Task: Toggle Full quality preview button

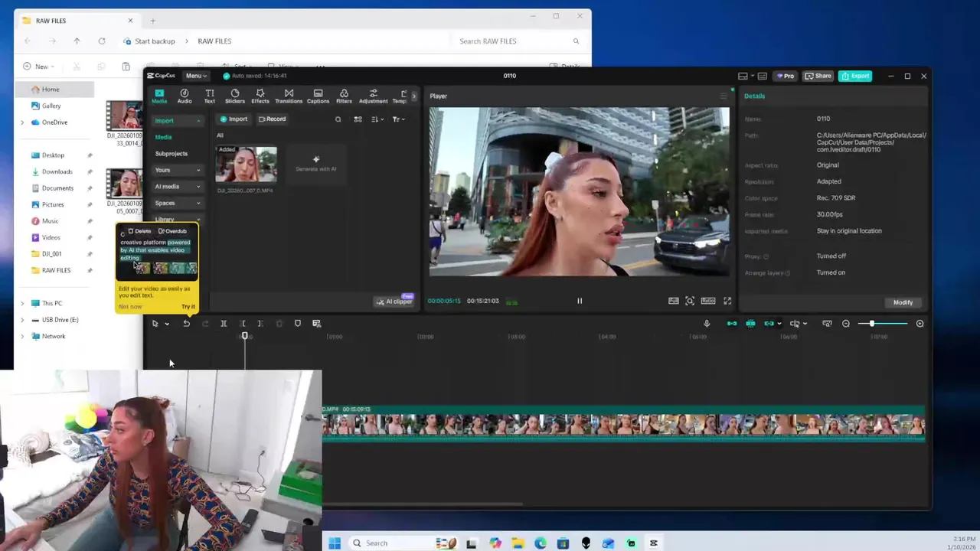Action: tap(673, 301)
